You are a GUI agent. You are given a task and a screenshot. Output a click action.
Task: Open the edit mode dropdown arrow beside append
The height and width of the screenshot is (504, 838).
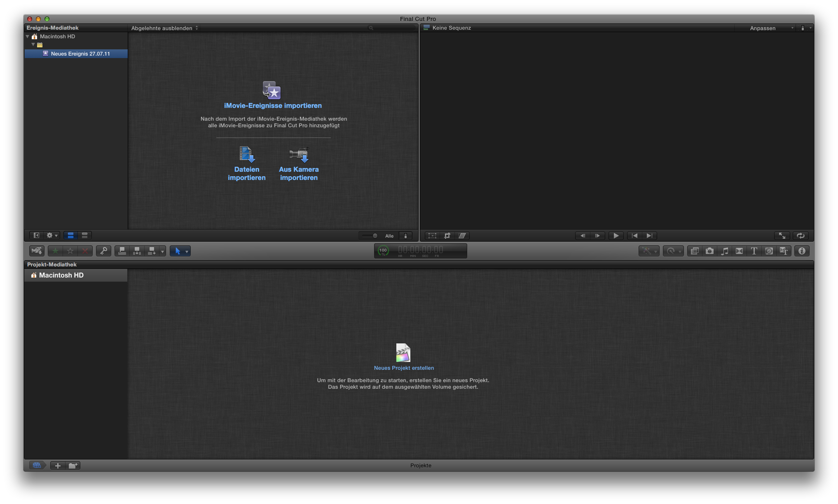[162, 251]
